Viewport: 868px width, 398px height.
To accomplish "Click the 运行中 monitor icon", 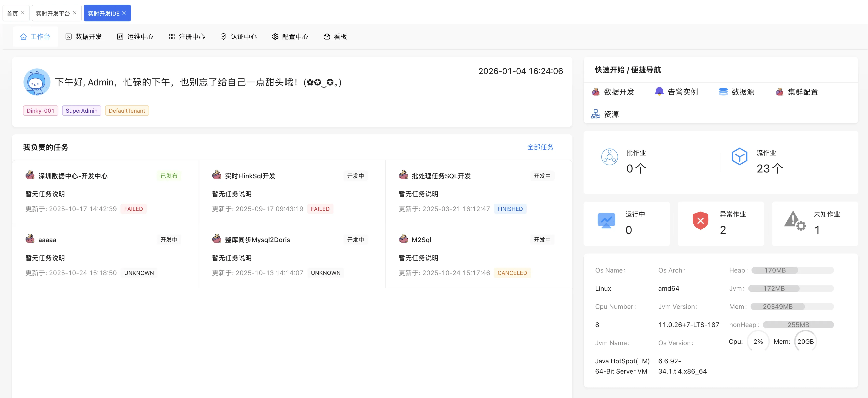I will (x=606, y=221).
